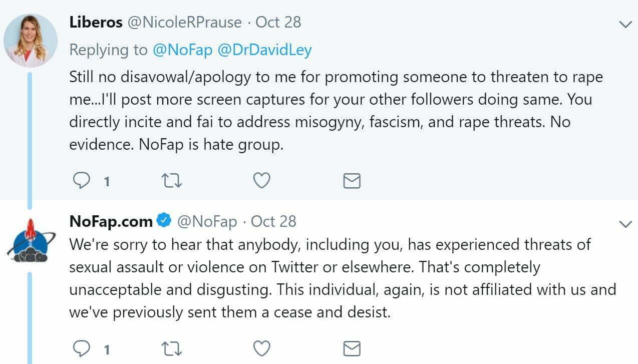Screen dimensions: 638x364
Task: Like the NoFap.com tweet
Action: (x=262, y=348)
